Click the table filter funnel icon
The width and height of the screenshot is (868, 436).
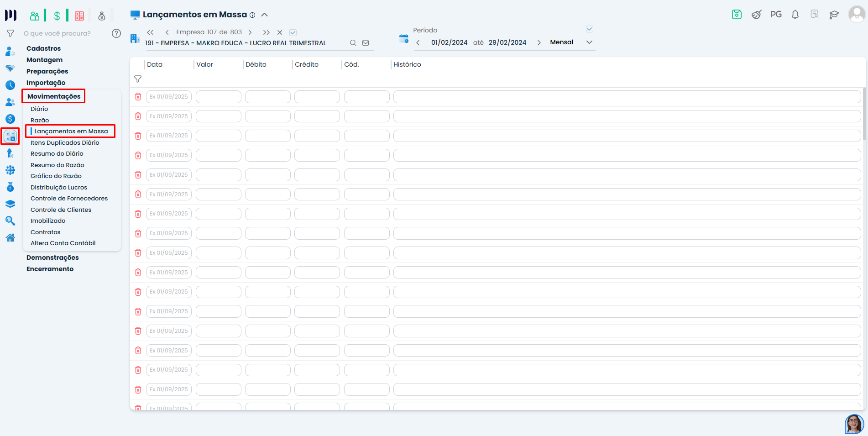(138, 79)
